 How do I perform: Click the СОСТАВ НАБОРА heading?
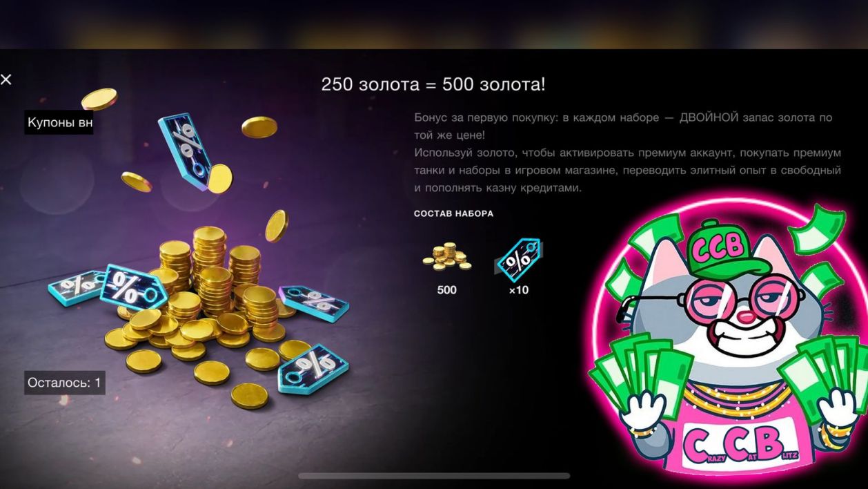[453, 213]
